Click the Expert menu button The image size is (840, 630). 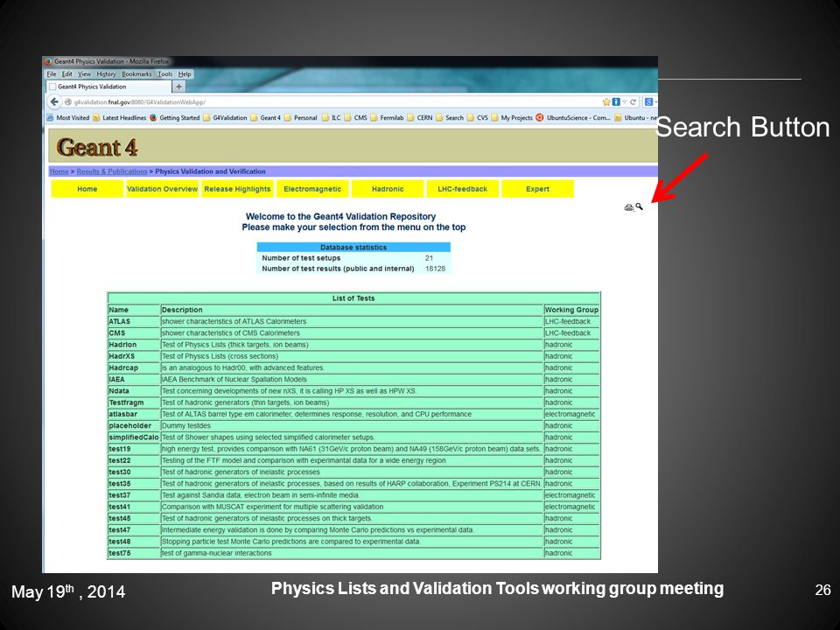click(x=538, y=189)
